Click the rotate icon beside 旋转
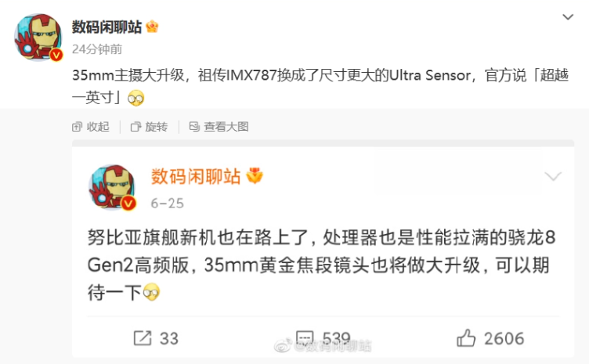The height and width of the screenshot is (364, 589). point(136,127)
